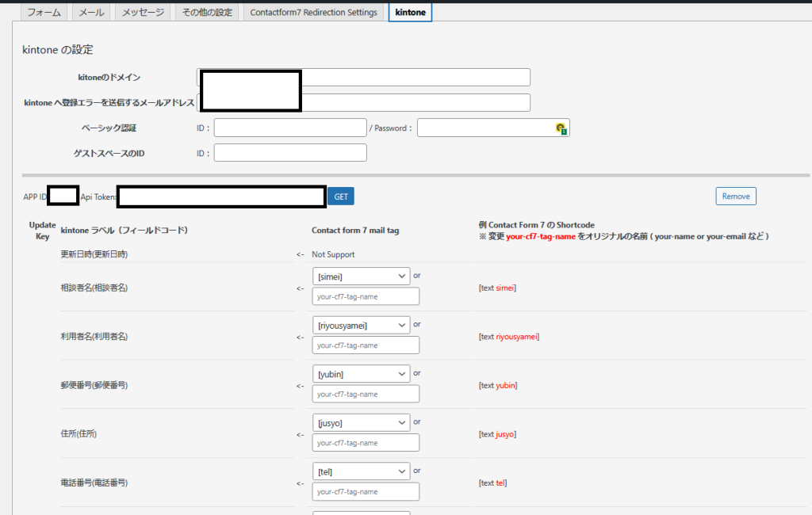Select the メッセージ tab
Viewport: 812px width, 515px height.
143,13
